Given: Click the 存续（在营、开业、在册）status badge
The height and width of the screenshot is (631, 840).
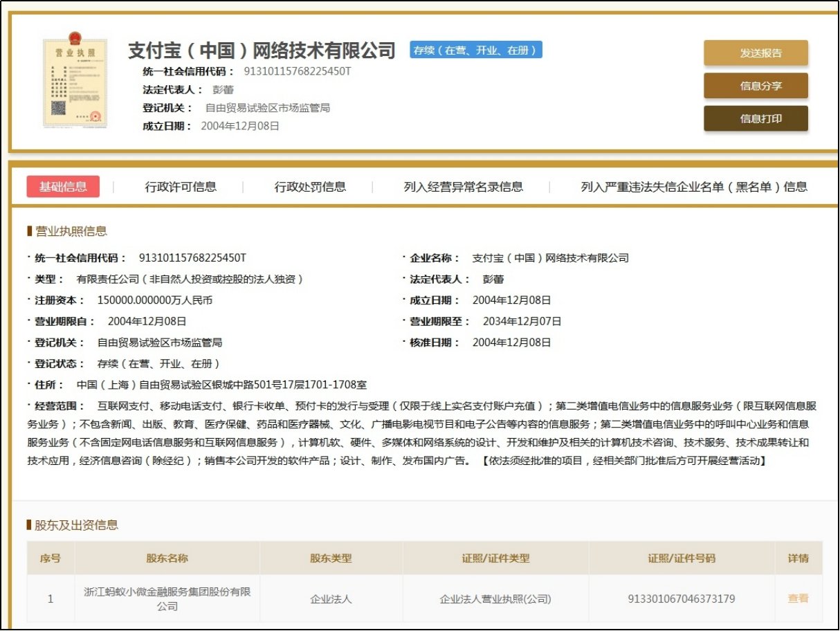Looking at the screenshot, I should [x=476, y=50].
